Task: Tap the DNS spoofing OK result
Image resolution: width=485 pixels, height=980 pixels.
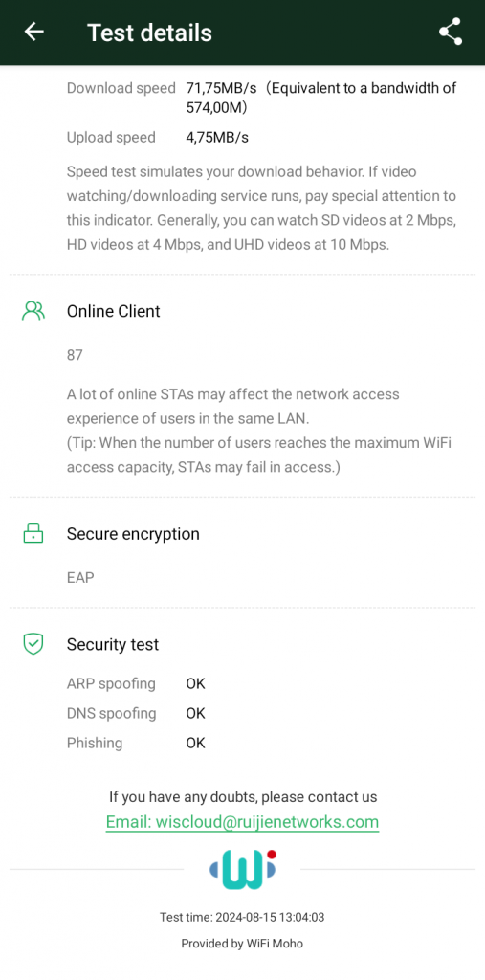Action: click(x=195, y=713)
